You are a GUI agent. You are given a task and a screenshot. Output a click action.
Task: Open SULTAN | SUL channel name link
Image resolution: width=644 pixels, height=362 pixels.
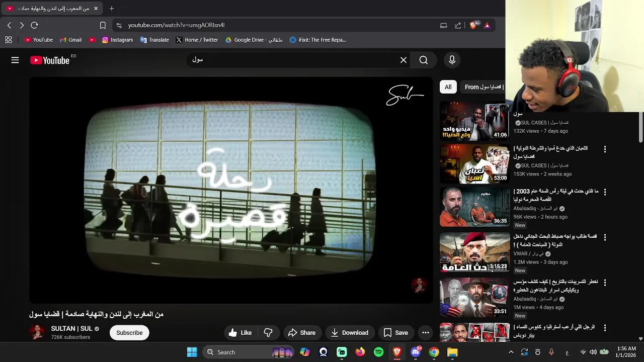(71, 329)
